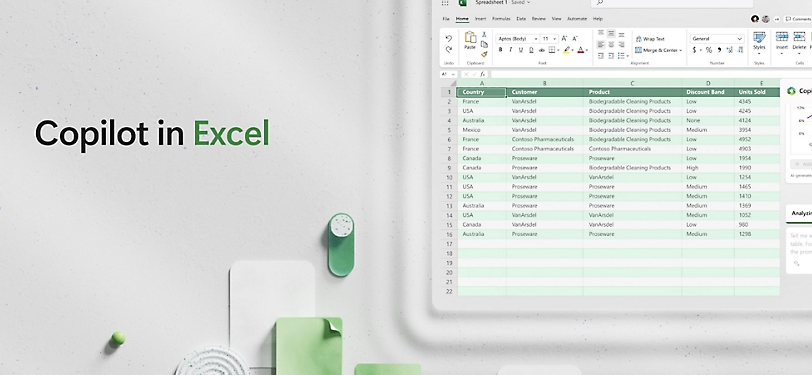
Task: Toggle Wrap Text
Action: (x=650, y=39)
